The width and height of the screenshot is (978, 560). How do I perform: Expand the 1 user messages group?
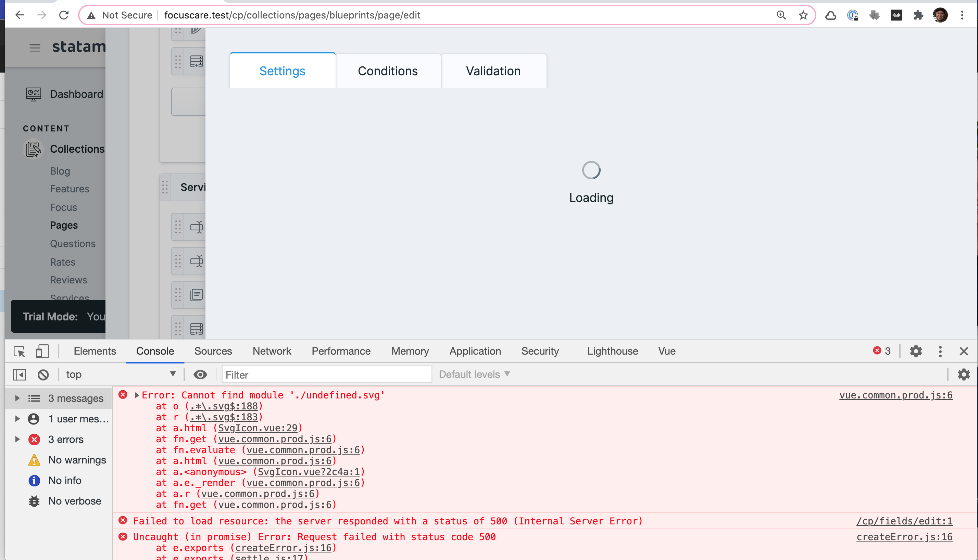tap(17, 419)
